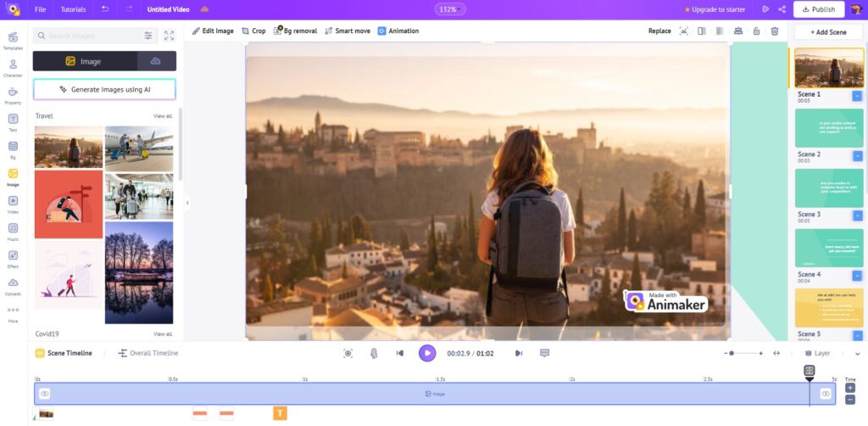Open the Video sidebar panel
This screenshot has width=868, height=426.
click(x=13, y=205)
